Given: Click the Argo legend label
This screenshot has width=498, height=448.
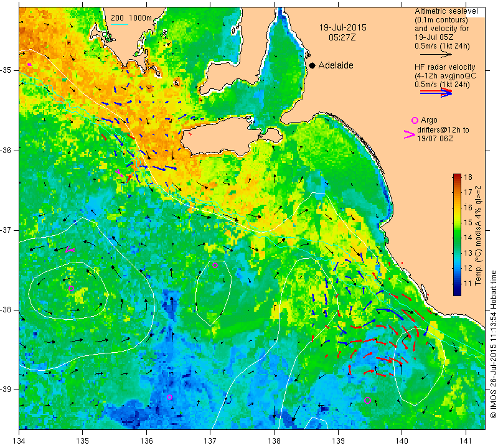Looking at the screenshot, I should pyautogui.click(x=429, y=120).
